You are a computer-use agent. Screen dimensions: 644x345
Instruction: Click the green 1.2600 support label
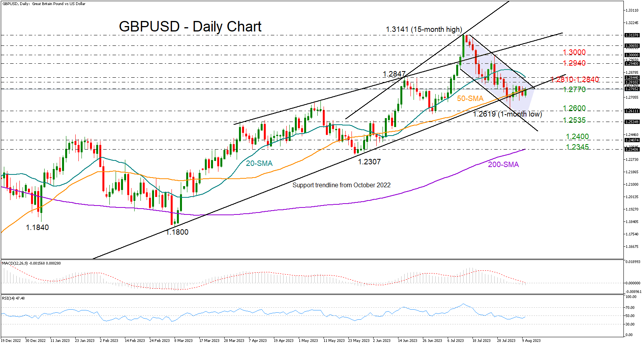[x=574, y=108]
